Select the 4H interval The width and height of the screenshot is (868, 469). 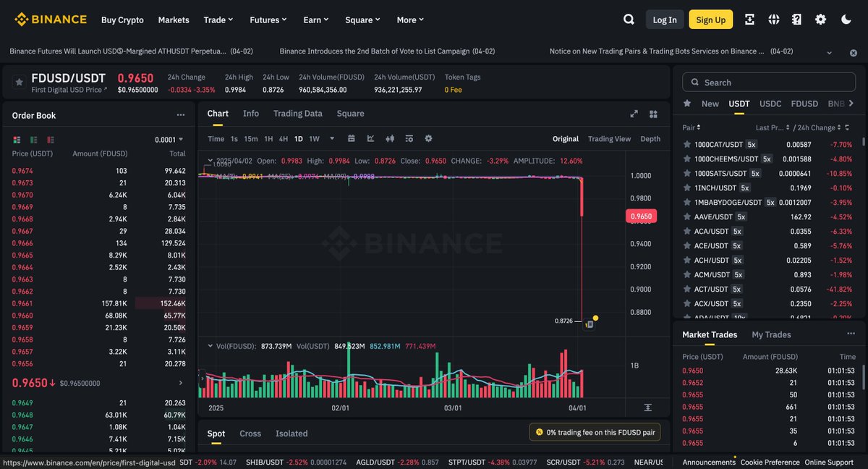pyautogui.click(x=284, y=138)
